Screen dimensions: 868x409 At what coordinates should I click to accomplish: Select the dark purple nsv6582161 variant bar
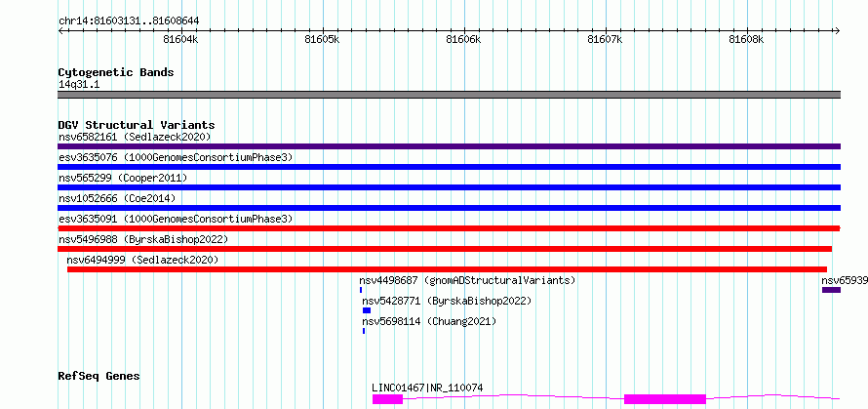[449, 146]
